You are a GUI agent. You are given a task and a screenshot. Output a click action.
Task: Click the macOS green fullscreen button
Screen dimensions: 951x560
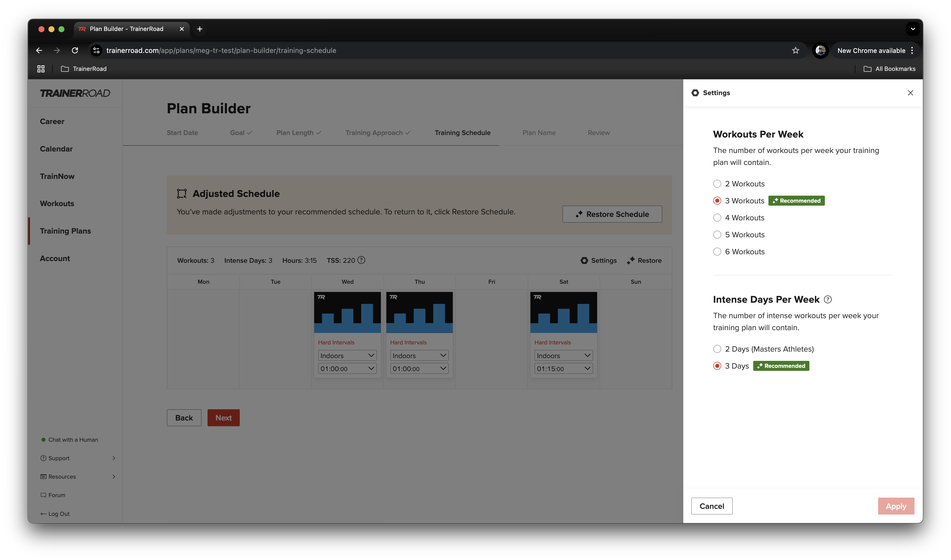tap(61, 29)
